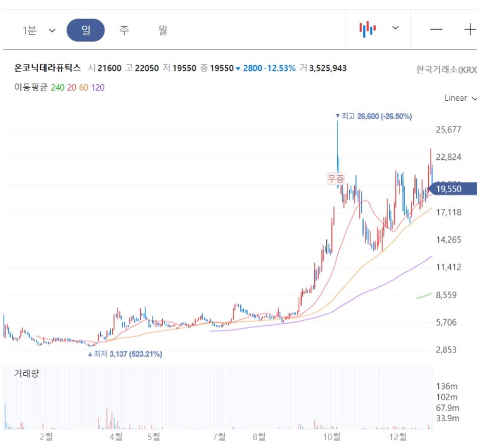The height and width of the screenshot is (448, 477).
Task: Click the 최고 26,600 high price label
Action: click(374, 116)
